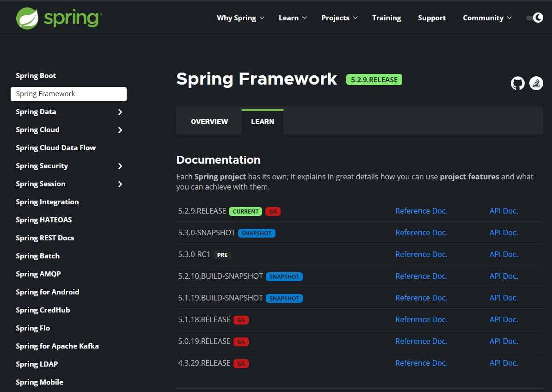Viewport: 552px width, 392px height.
Task: Open the GitHub repository icon
Action: pos(517,83)
